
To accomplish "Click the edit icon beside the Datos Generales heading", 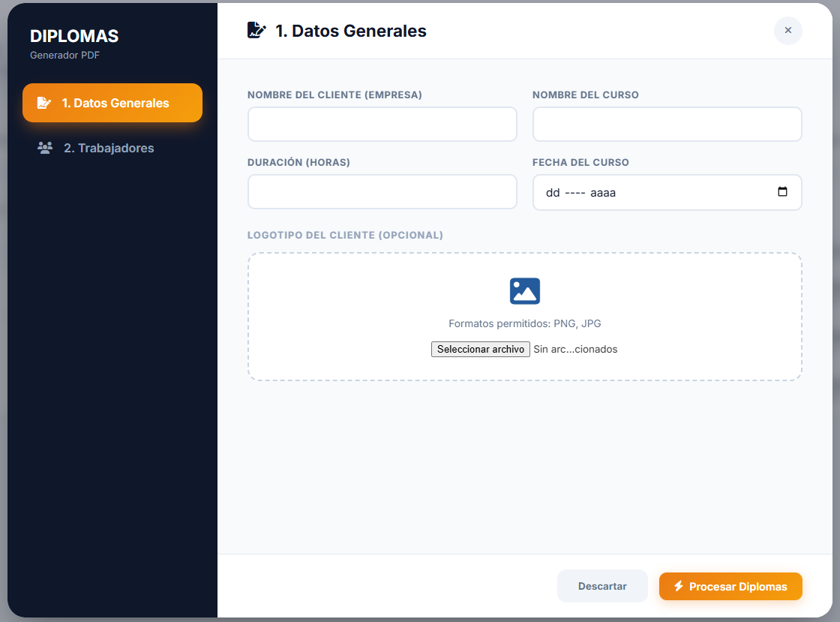I will (256, 31).
